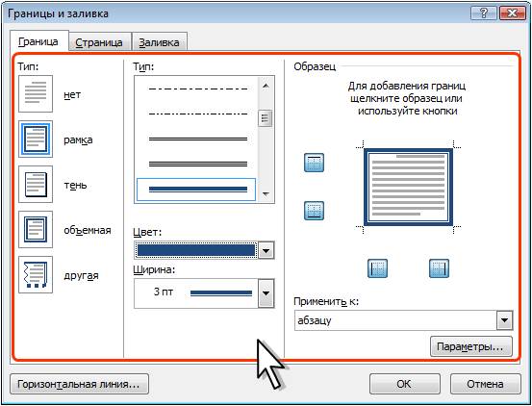This screenshot has width=532, height=406.
Task: Select the "объемная" 3-D border icon
Action: coord(36,229)
